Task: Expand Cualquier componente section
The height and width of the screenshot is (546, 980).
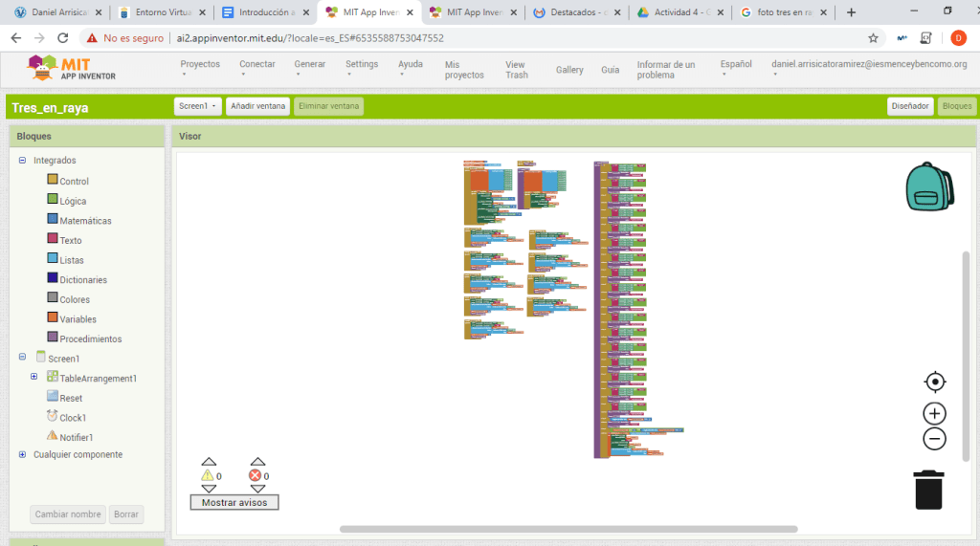Action: [22, 455]
